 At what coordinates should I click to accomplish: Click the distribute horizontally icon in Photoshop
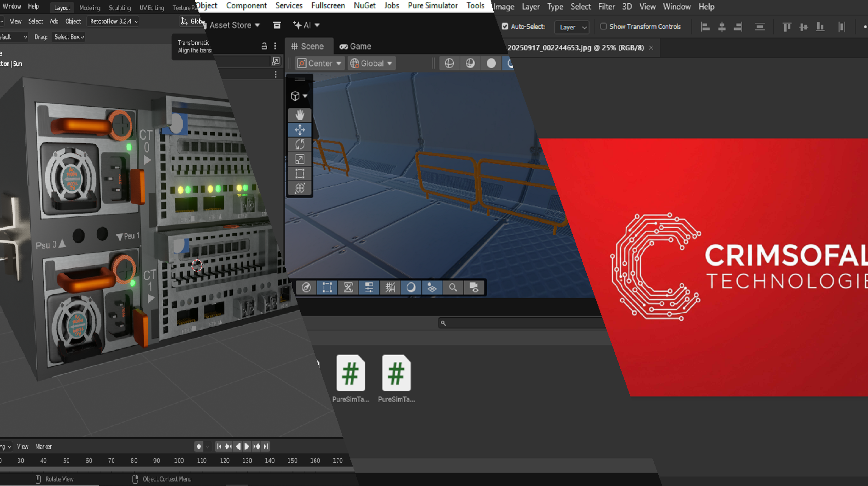tap(841, 27)
